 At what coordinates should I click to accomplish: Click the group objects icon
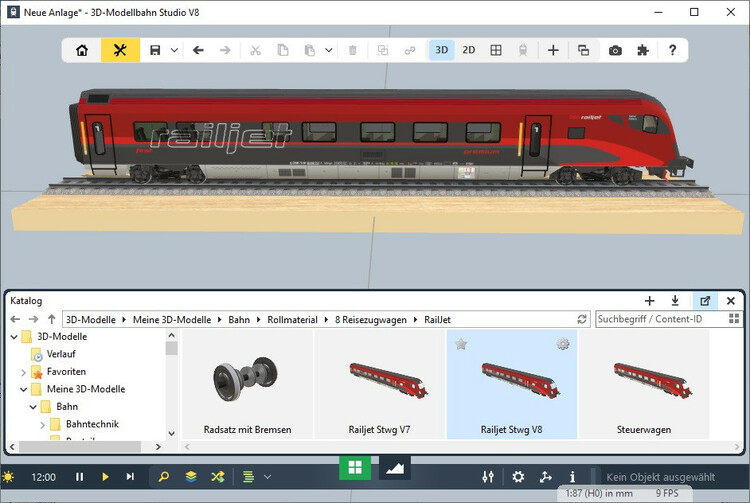(x=383, y=50)
